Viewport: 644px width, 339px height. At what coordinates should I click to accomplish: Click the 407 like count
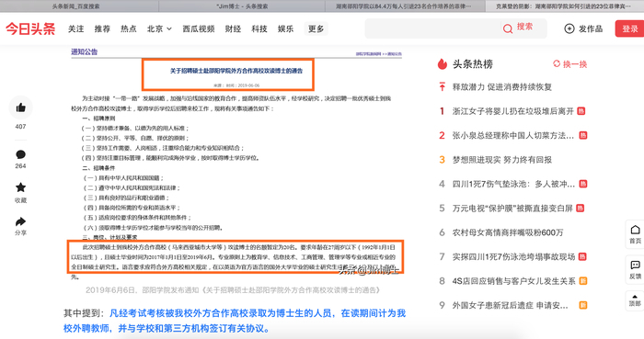tap(20, 127)
